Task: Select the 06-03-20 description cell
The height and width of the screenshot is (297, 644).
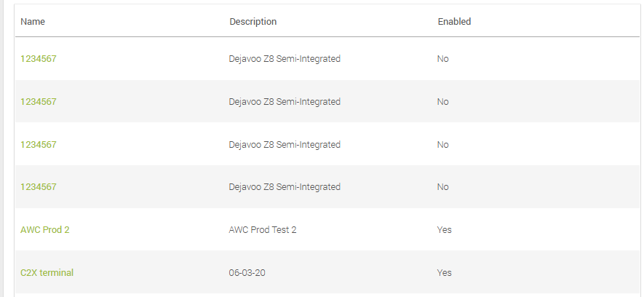Action: (247, 273)
